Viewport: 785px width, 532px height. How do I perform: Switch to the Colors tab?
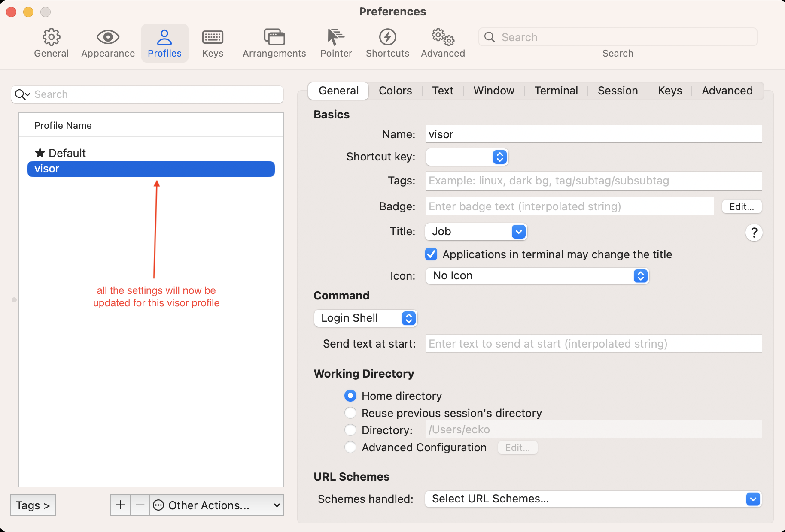coord(395,91)
